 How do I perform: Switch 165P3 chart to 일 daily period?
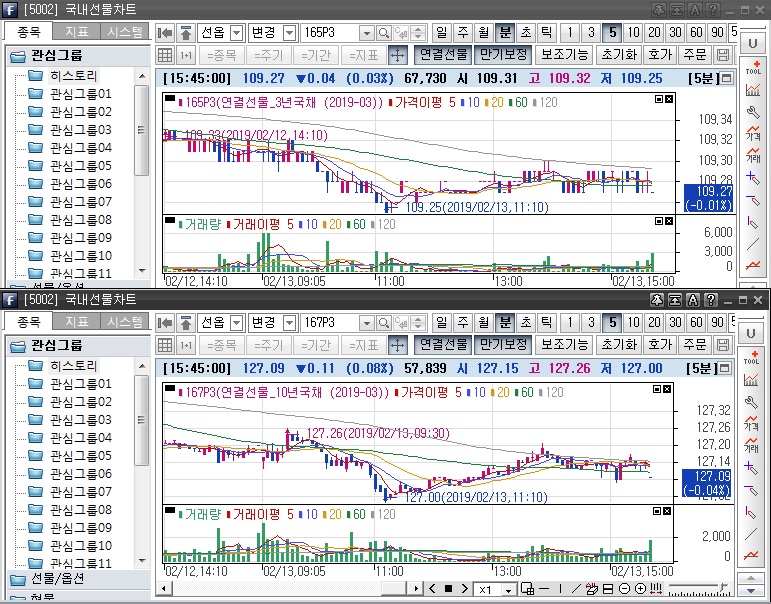[443, 33]
